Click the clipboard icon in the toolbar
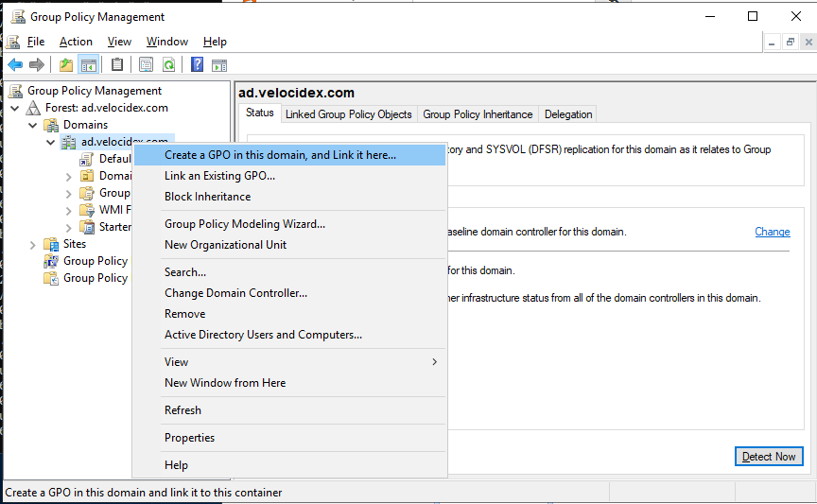This screenshot has width=817, height=504. (x=117, y=64)
